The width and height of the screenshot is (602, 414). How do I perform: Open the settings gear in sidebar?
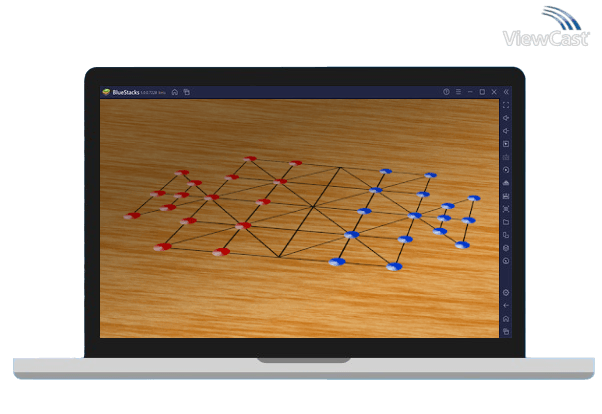pos(506,292)
